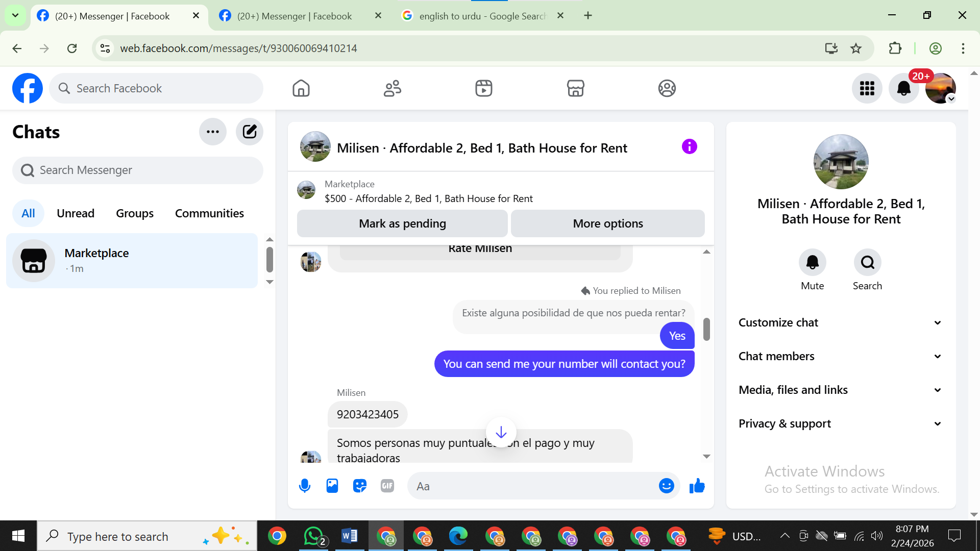Open WhatsApp from the Windows taskbar
This screenshot has height=551, width=980.
[313, 536]
